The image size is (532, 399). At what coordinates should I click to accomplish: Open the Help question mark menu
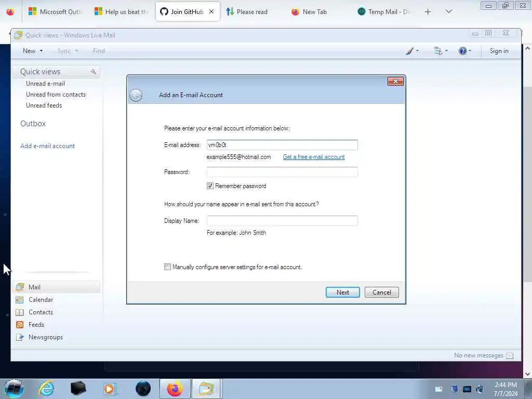coord(464,51)
